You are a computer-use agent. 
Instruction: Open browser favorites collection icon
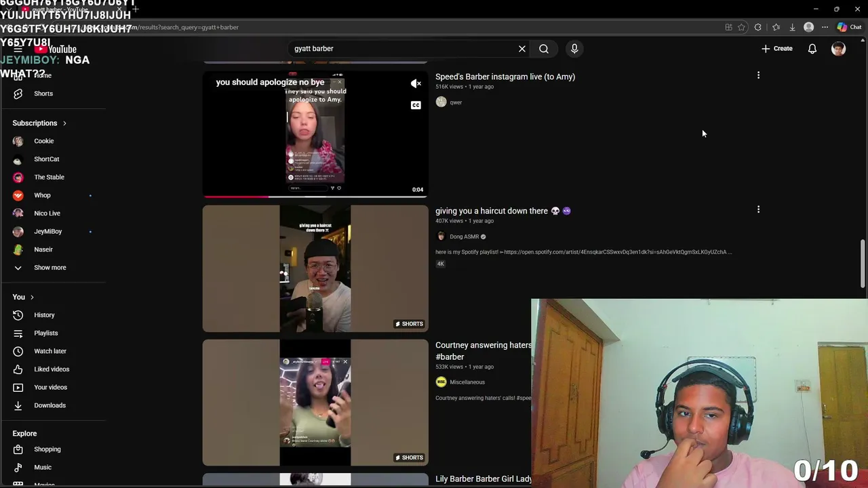[776, 27]
